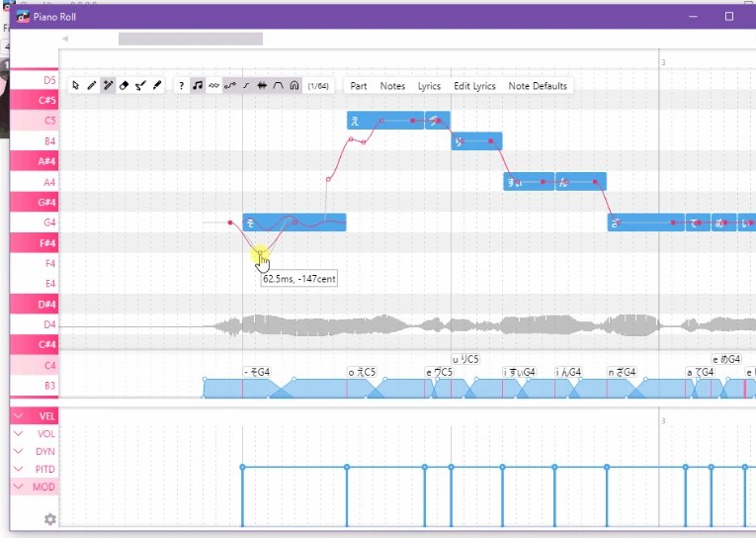
Task: Click the 'i すいG4' phoneme label
Action: click(519, 372)
